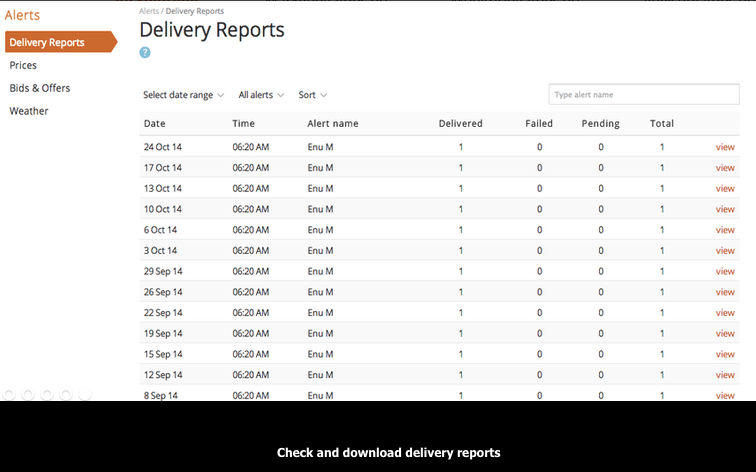Viewport: 756px width, 472px height.
Task: View the 15 Sep 14 delivery report
Action: [725, 354]
